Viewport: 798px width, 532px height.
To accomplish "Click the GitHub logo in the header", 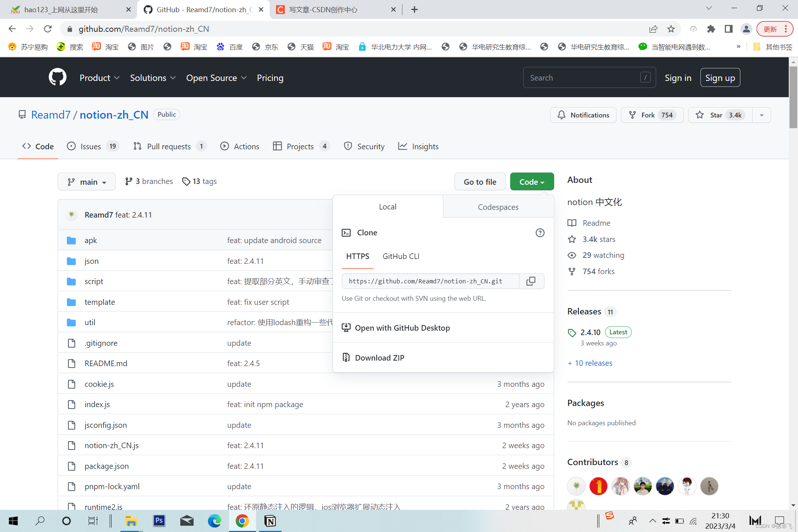I will click(57, 78).
